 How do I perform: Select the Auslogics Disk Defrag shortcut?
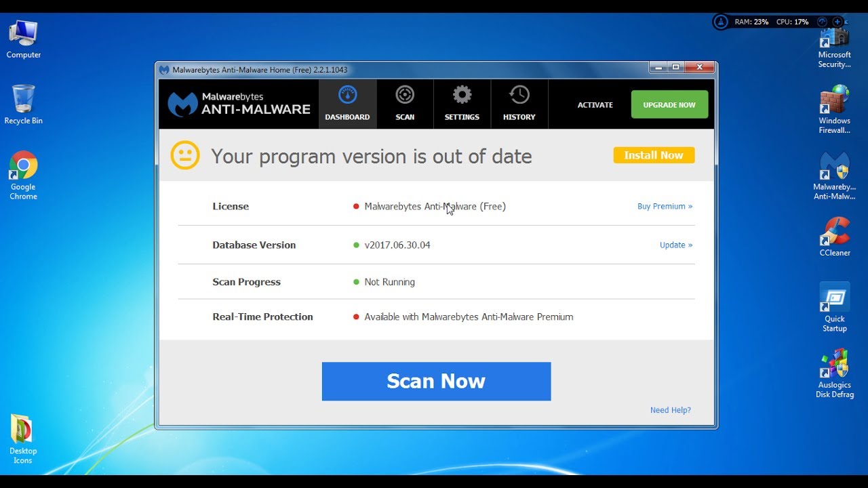[834, 373]
